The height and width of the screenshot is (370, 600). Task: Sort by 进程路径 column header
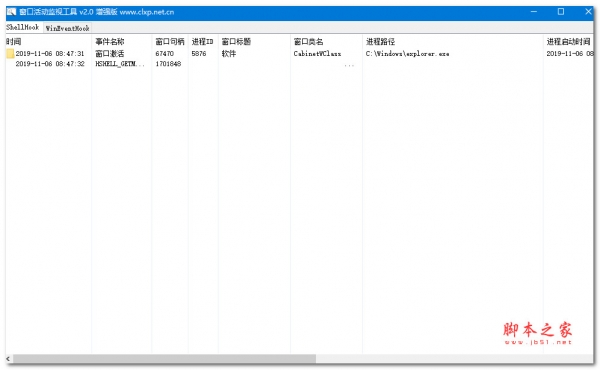(x=380, y=41)
